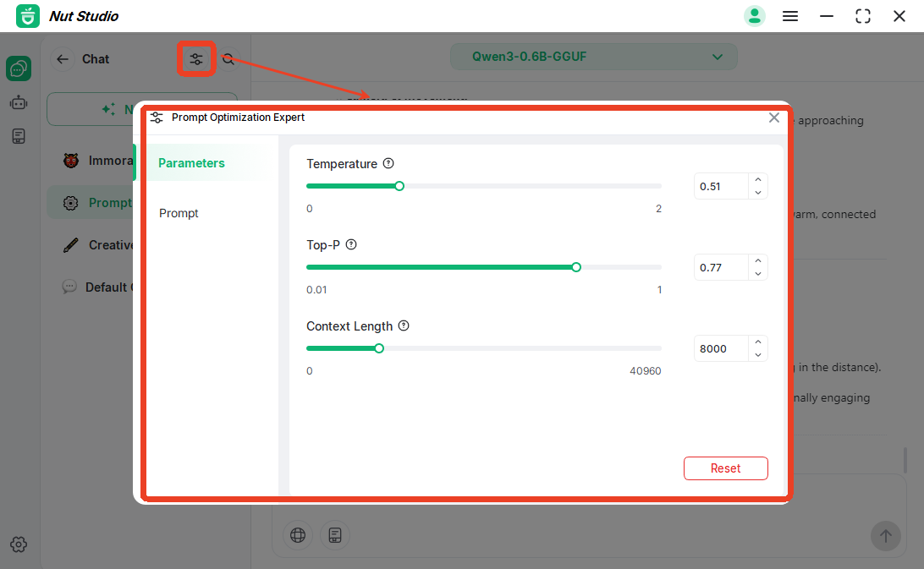The height and width of the screenshot is (569, 924).
Task: Close the Prompt Optimization Expert dialog
Action: pos(774,118)
